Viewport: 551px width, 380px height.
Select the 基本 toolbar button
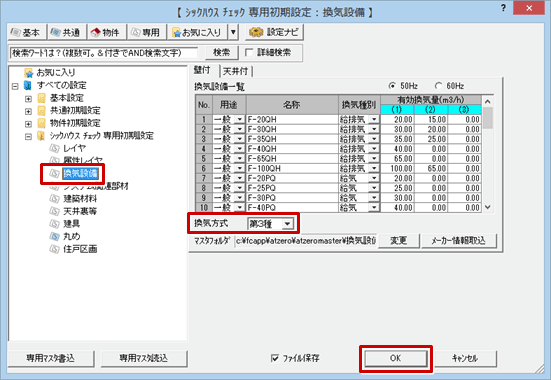coord(27,32)
